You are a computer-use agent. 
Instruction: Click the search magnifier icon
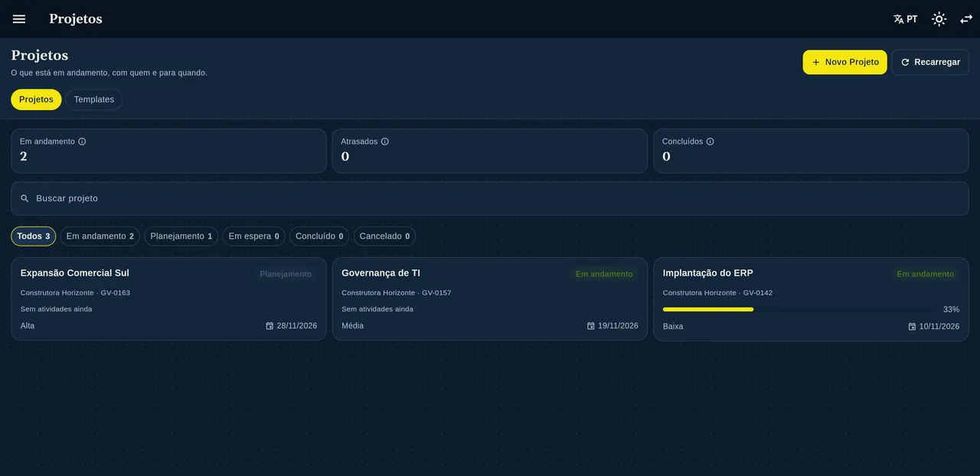tap(24, 198)
